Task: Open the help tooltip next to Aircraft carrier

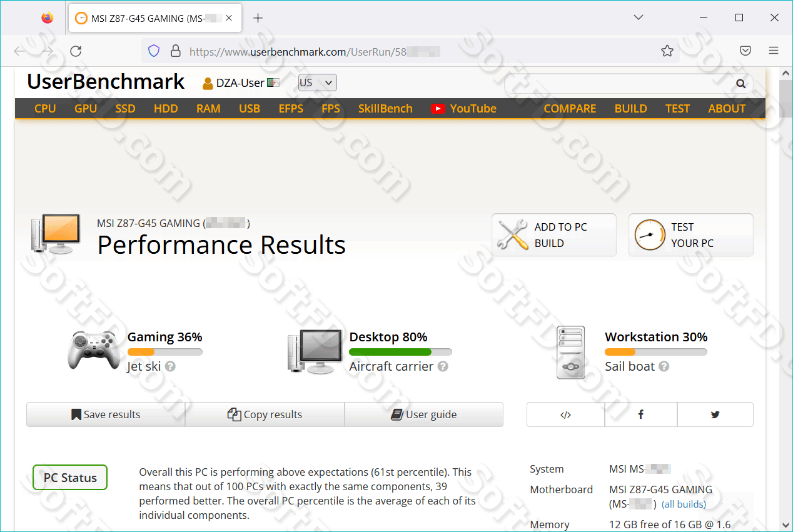Action: point(443,366)
